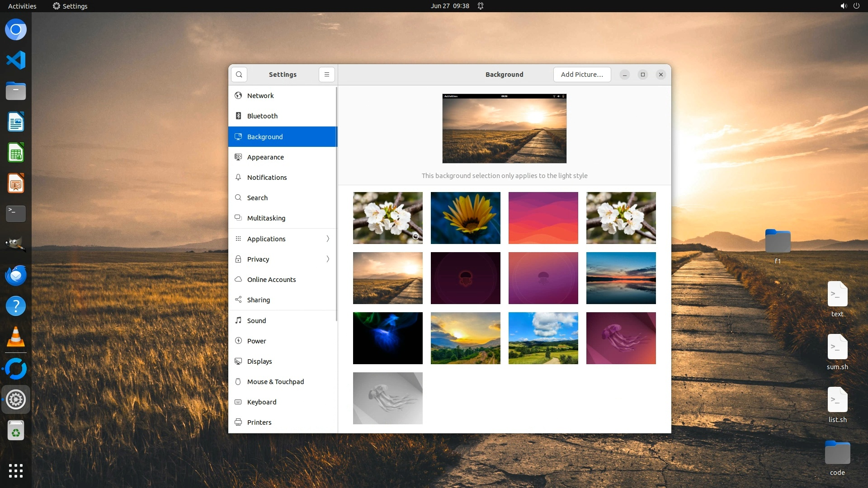
Task: Open the Settings hamburger menu
Action: click(x=326, y=75)
